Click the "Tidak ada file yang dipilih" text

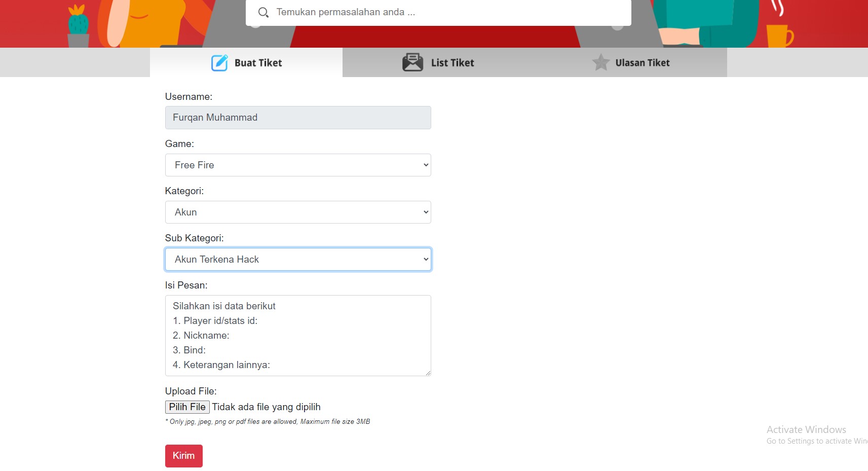click(266, 407)
